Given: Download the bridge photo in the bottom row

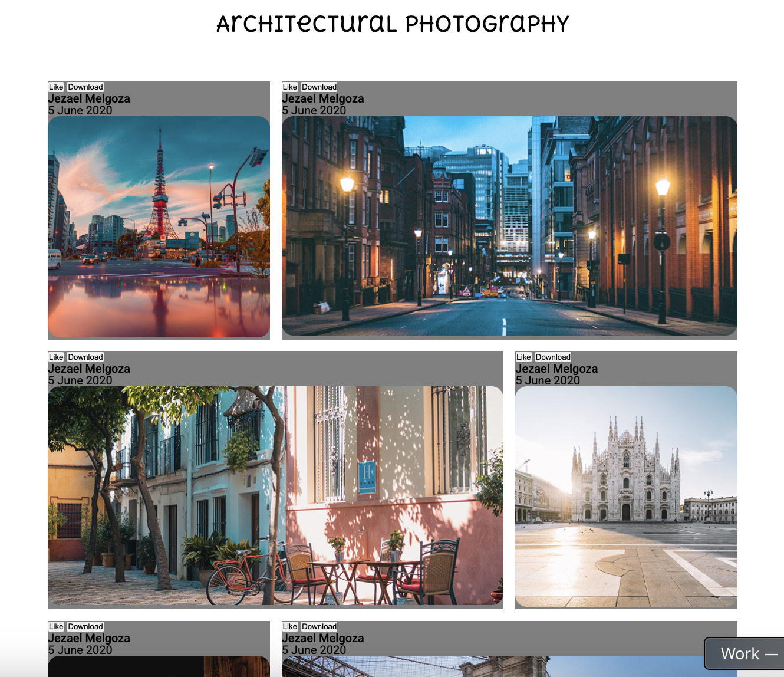Looking at the screenshot, I should point(319,626).
